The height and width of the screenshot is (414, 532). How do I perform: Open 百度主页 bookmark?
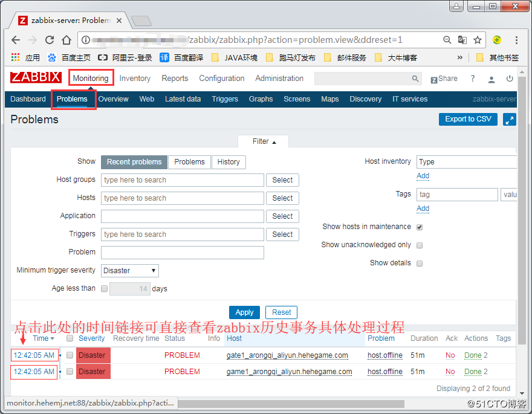click(69, 57)
